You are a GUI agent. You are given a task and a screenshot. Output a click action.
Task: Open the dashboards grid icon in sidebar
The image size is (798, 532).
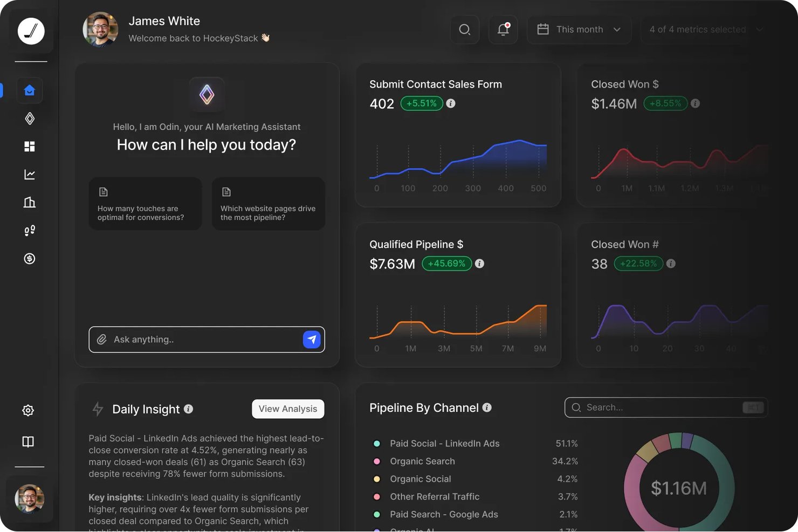point(30,147)
